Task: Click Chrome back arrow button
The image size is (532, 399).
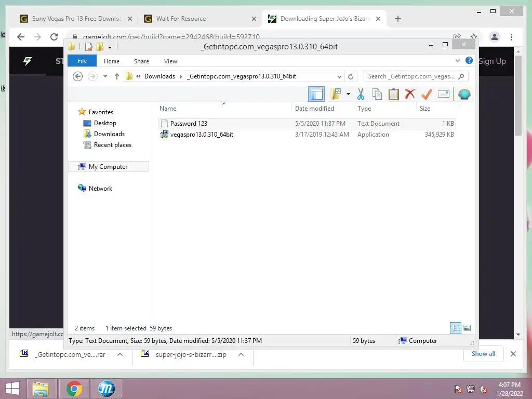Action: pos(21,37)
